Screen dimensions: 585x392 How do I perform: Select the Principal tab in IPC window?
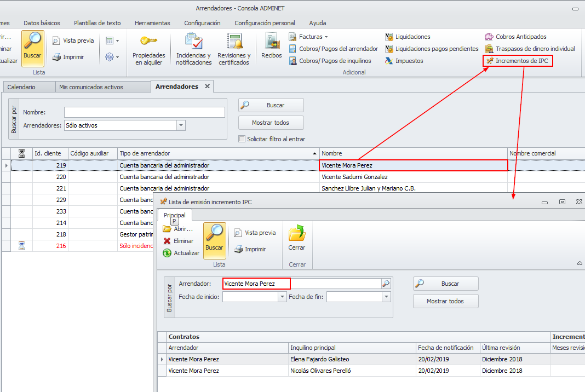tap(175, 215)
